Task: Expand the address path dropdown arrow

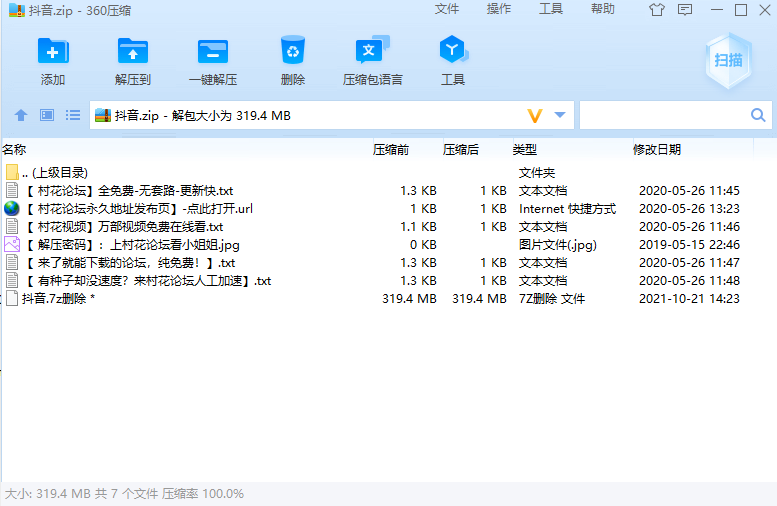Action: (560, 116)
